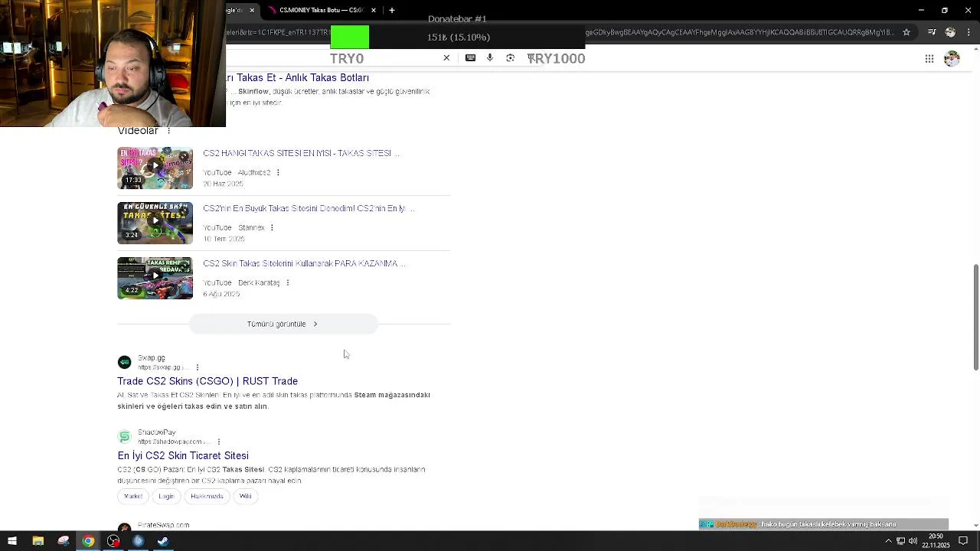
Task: Open 'Trade CS2 Skins (CSGO) | RUST Trade'
Action: coord(207,381)
